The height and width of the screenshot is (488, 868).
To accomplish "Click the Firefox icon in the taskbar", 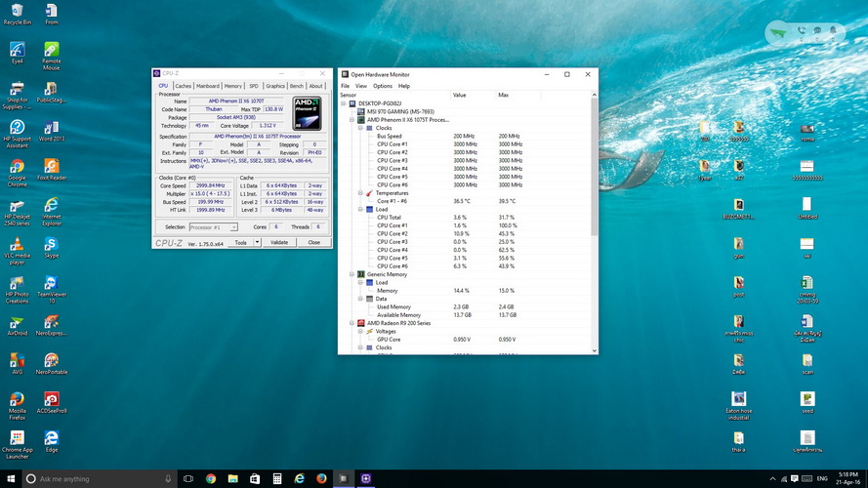I will (x=322, y=479).
